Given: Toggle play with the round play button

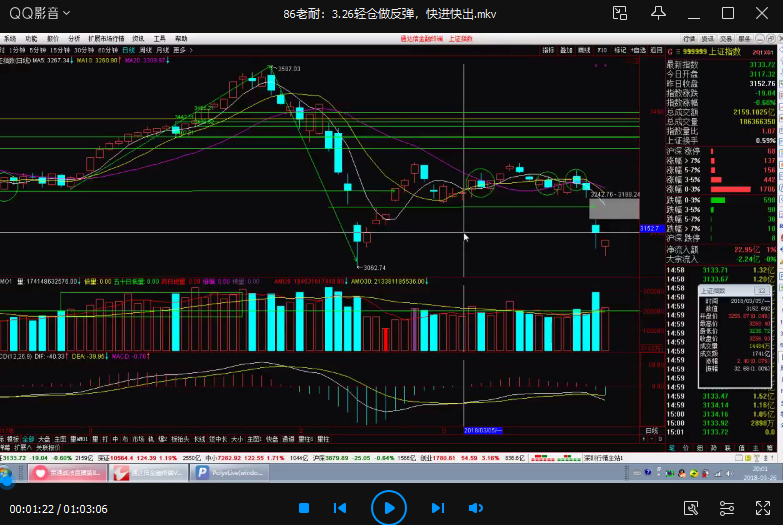Looking at the screenshot, I should (x=388, y=508).
